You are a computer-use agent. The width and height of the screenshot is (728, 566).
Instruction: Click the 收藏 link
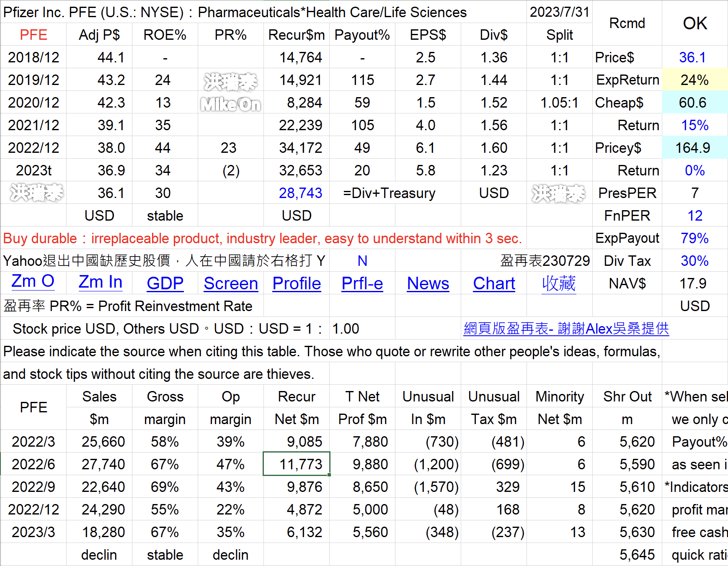click(559, 284)
